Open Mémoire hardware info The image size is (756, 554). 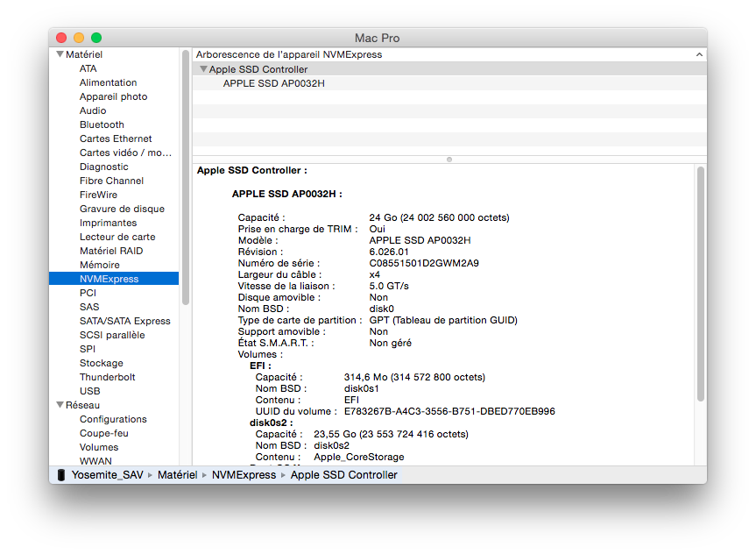tap(99, 265)
